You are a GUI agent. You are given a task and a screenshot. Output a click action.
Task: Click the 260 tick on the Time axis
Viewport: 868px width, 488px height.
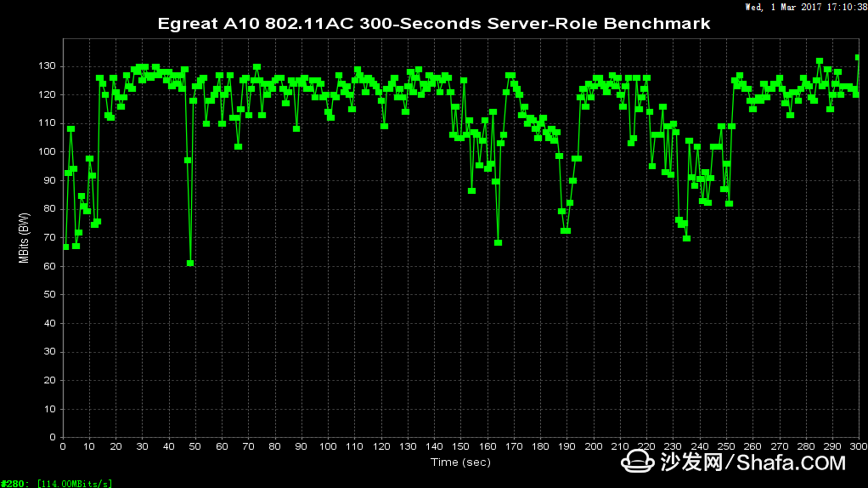(752, 446)
